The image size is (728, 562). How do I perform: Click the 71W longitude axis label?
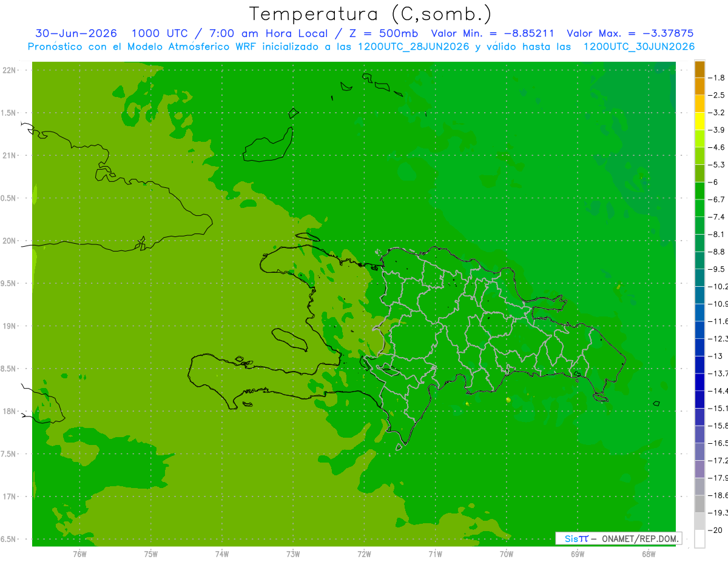point(436,554)
